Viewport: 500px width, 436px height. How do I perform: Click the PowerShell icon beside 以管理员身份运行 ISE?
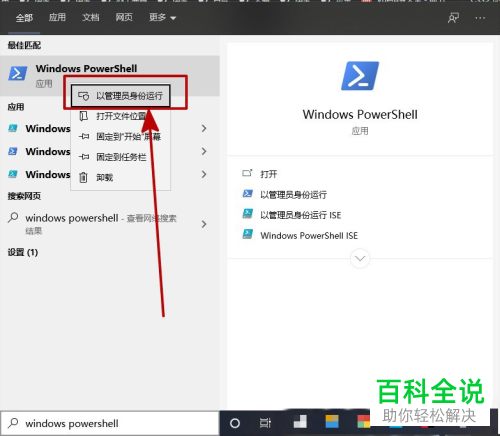click(x=248, y=213)
